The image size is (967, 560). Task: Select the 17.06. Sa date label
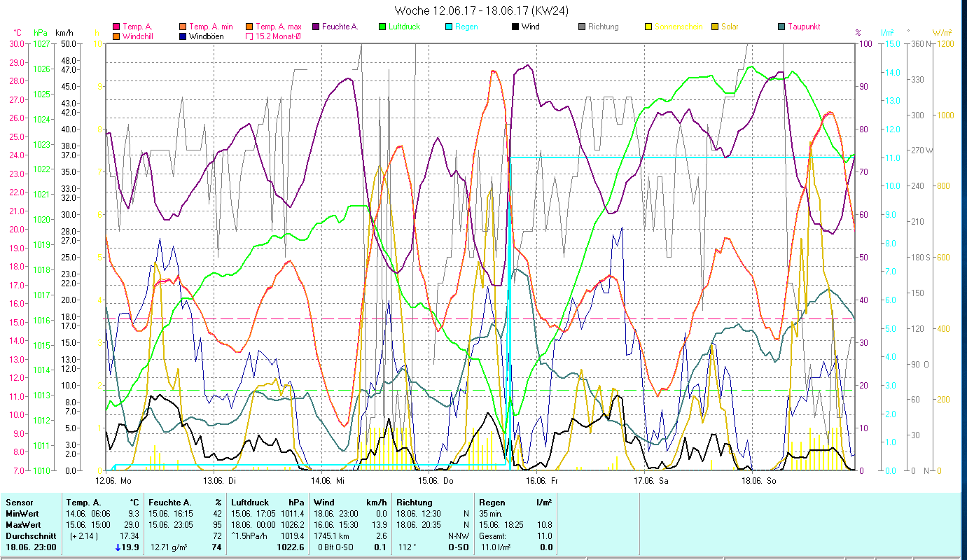pos(651,481)
